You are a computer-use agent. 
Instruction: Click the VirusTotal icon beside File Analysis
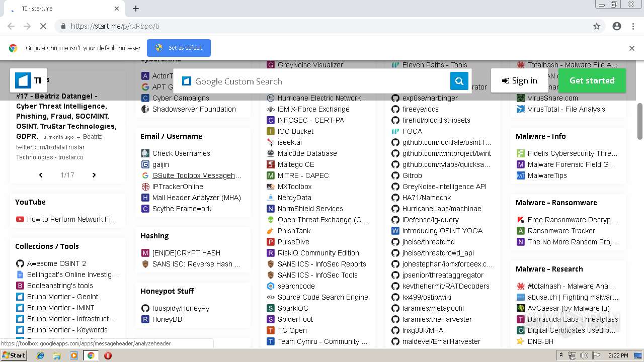pos(521,109)
